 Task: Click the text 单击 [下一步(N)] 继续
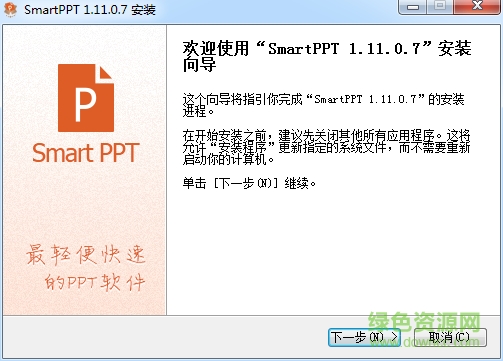[249, 183]
